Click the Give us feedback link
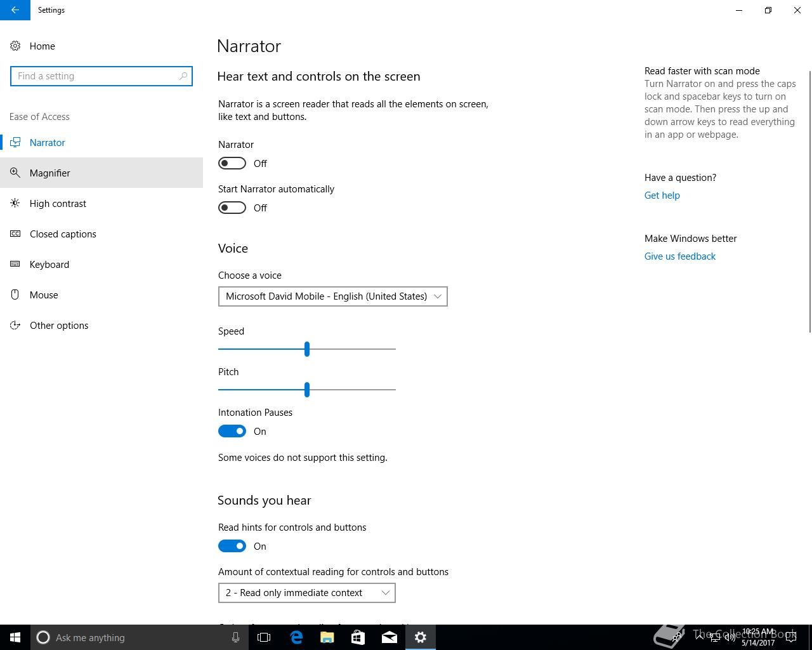812x650 pixels. pyautogui.click(x=680, y=256)
